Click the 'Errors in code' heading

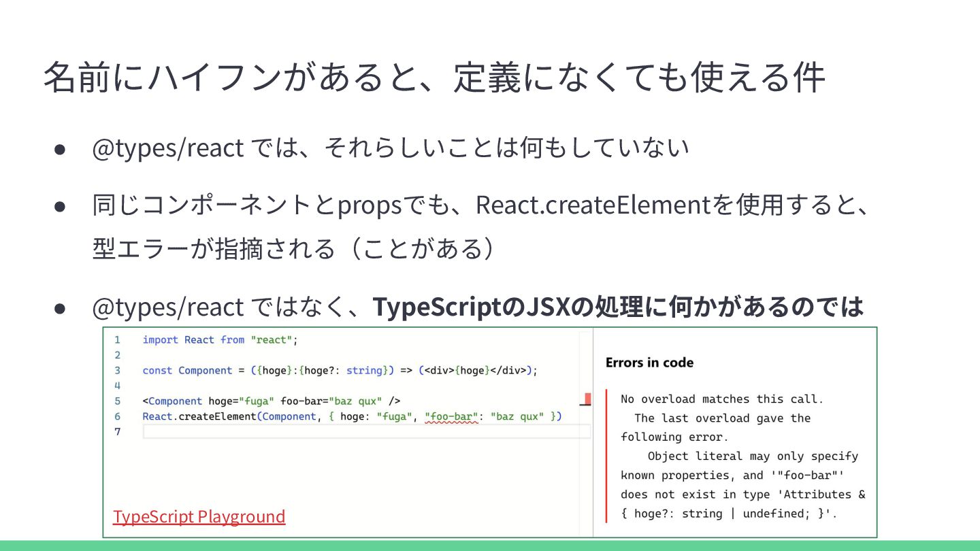coord(649,363)
